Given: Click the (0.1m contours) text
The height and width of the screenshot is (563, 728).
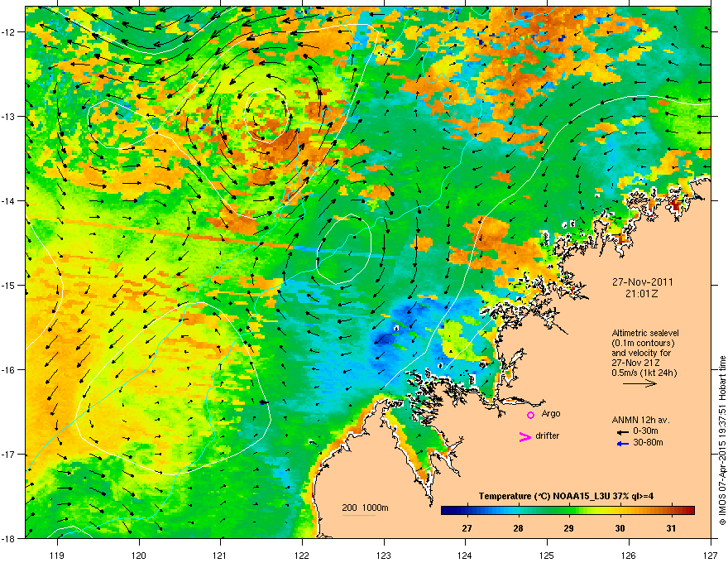Looking at the screenshot, I should pyautogui.click(x=643, y=343).
